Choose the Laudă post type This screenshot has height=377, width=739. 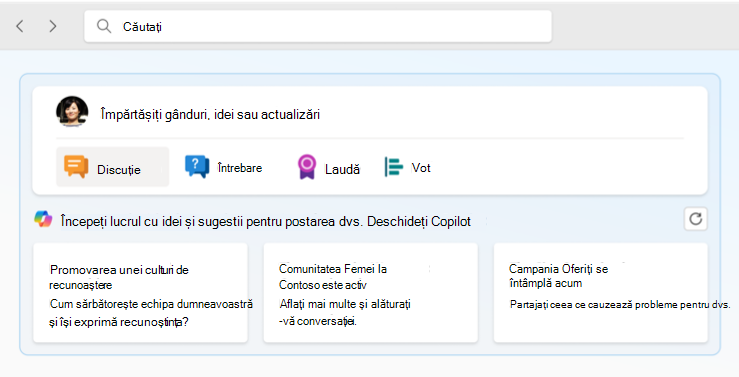click(328, 167)
